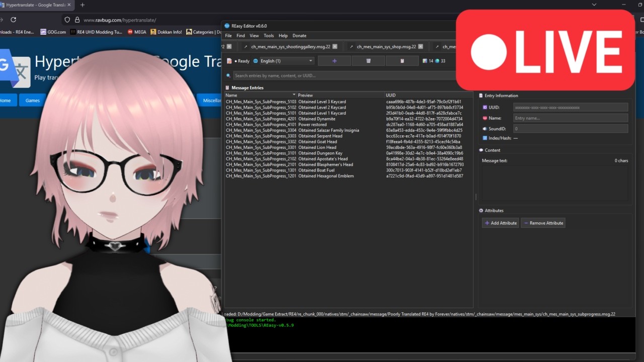Open the GOG.com bookmark
This screenshot has height=362, width=644.
click(x=53, y=32)
